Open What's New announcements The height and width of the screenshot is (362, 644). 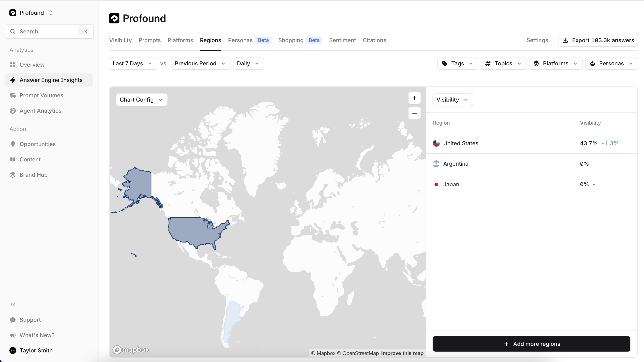click(37, 335)
